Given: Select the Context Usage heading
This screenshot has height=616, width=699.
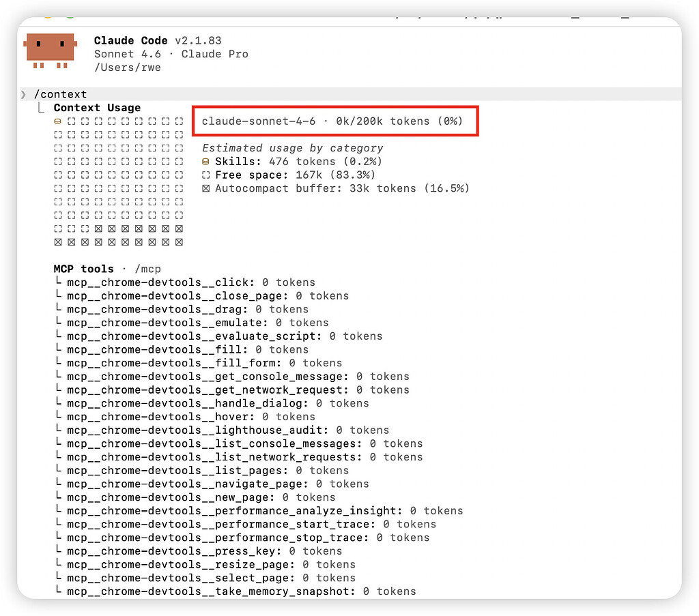Looking at the screenshot, I should click(97, 108).
